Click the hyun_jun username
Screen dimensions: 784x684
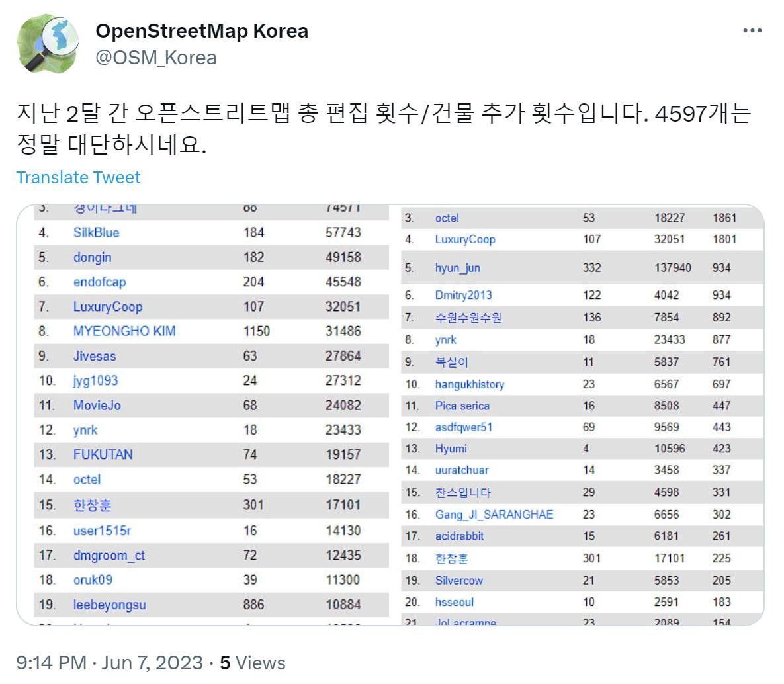click(458, 268)
